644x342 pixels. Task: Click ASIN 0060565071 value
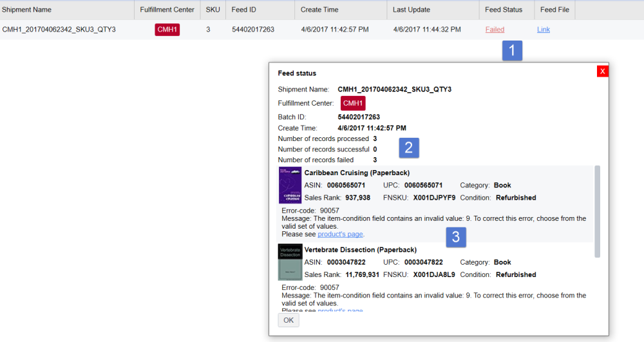pyautogui.click(x=346, y=185)
